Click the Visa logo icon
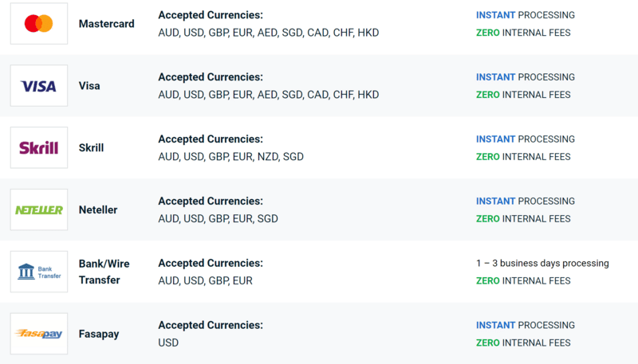 pos(38,86)
